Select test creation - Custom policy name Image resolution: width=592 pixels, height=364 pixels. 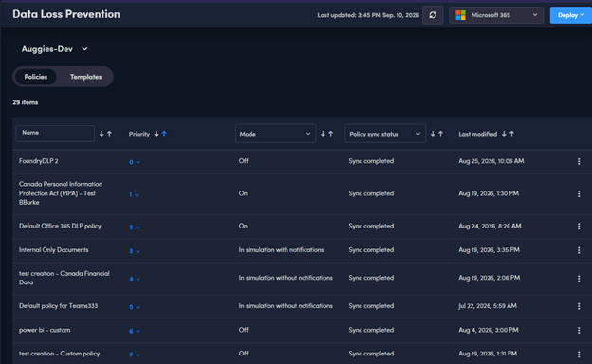pos(59,354)
